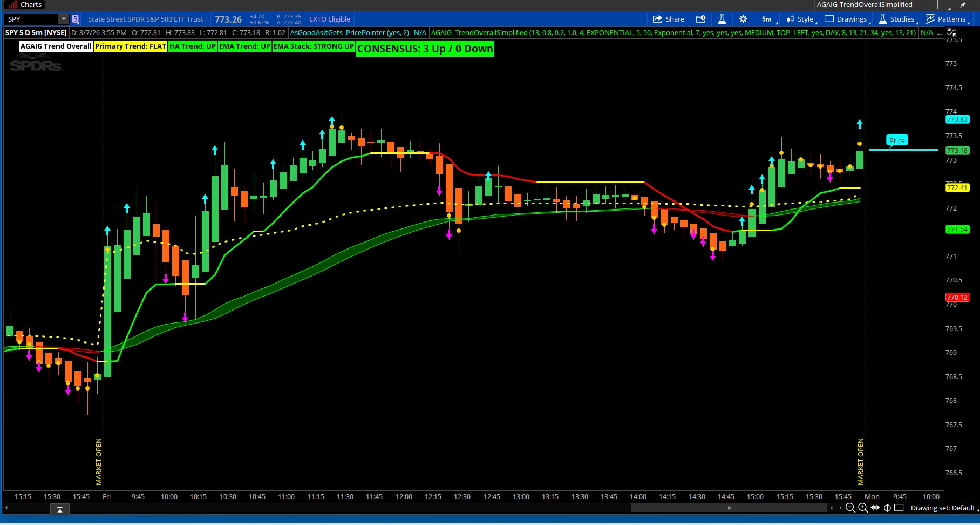Viewport: 980px width, 525px height.
Task: Click the SPY 5 D 5m [NYSE] chart title
Action: point(36,32)
